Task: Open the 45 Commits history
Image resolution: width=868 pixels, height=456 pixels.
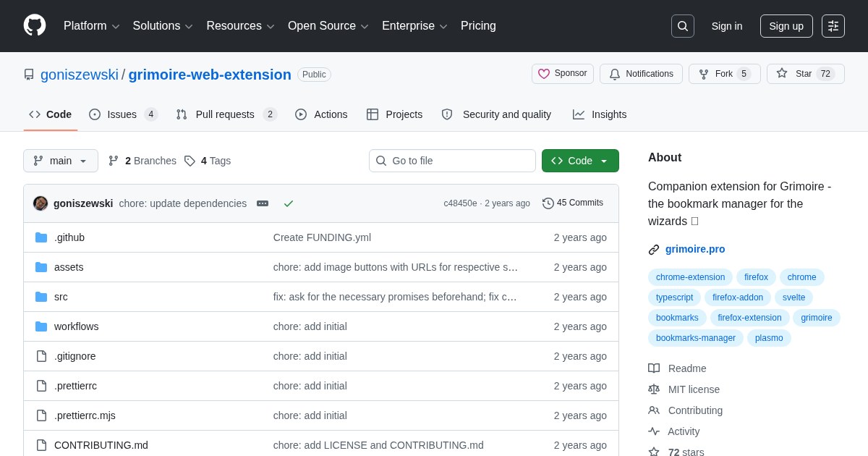Action: (x=573, y=203)
